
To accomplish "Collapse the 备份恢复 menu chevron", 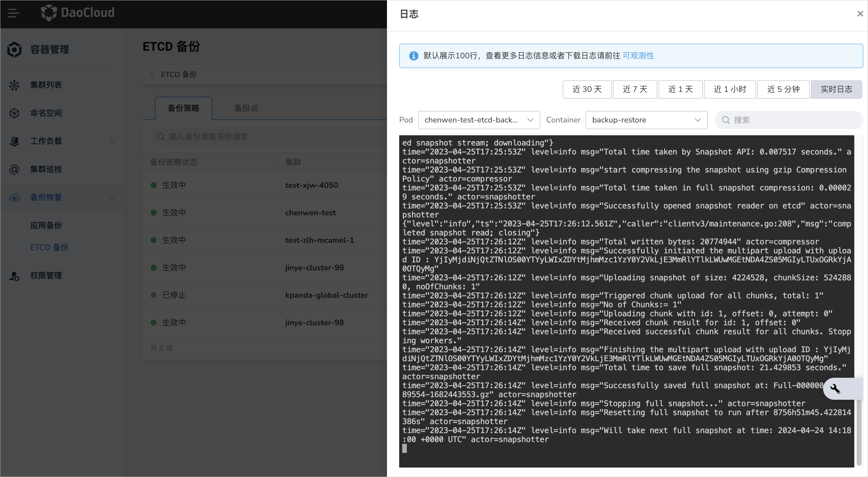I will (x=112, y=197).
